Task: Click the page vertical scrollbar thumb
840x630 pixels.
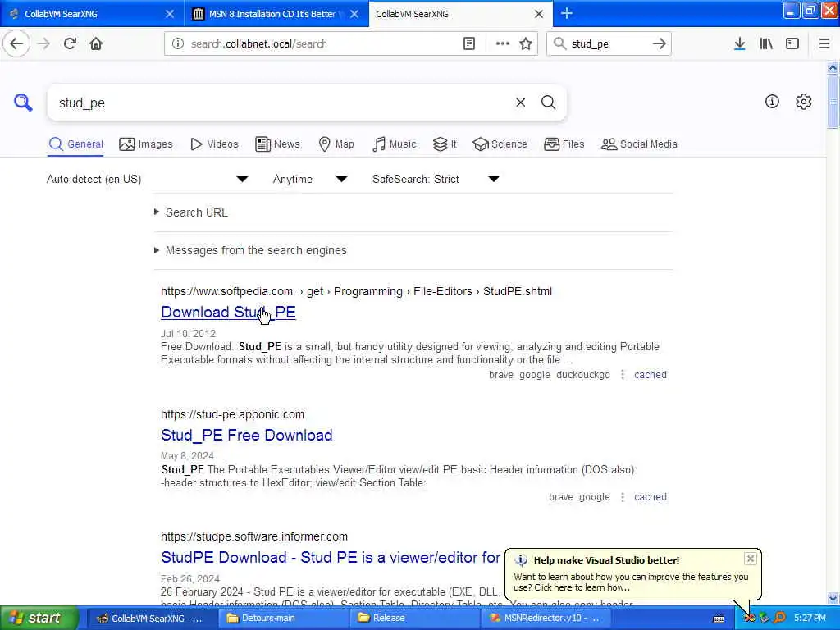Action: tap(833, 102)
